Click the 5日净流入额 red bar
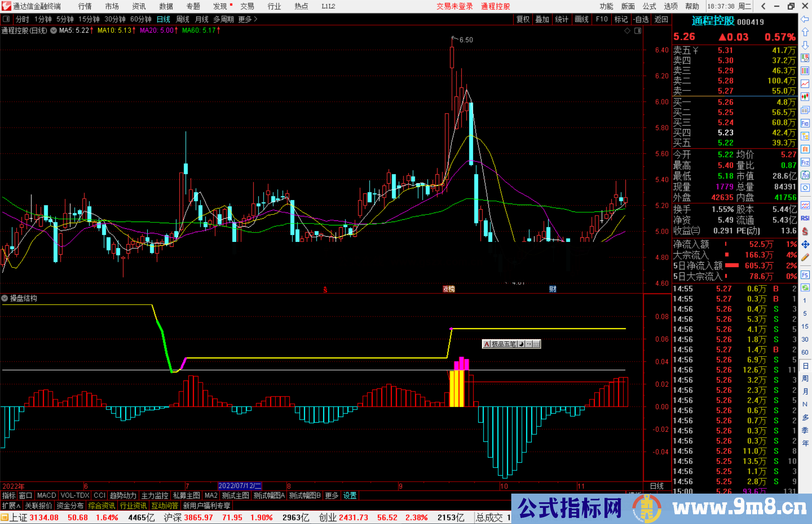The height and width of the screenshot is (524, 812). [732, 266]
